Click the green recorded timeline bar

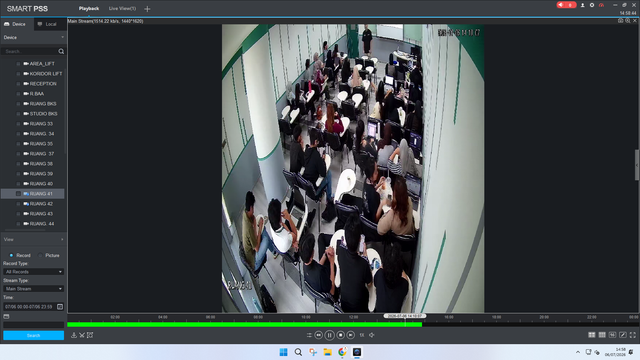(x=244, y=324)
